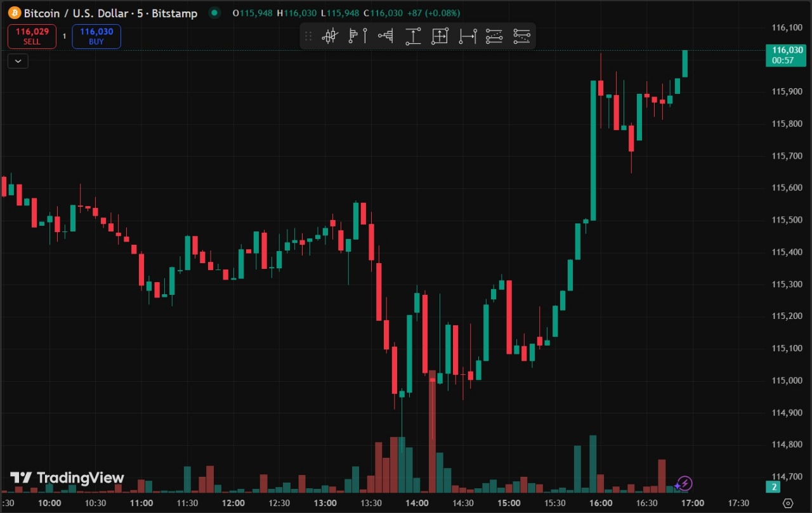Open the TradingView logo link

pos(67,477)
